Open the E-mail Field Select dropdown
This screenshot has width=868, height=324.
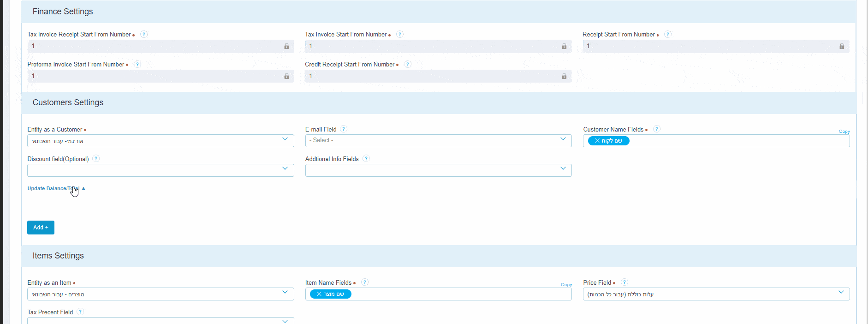438,141
